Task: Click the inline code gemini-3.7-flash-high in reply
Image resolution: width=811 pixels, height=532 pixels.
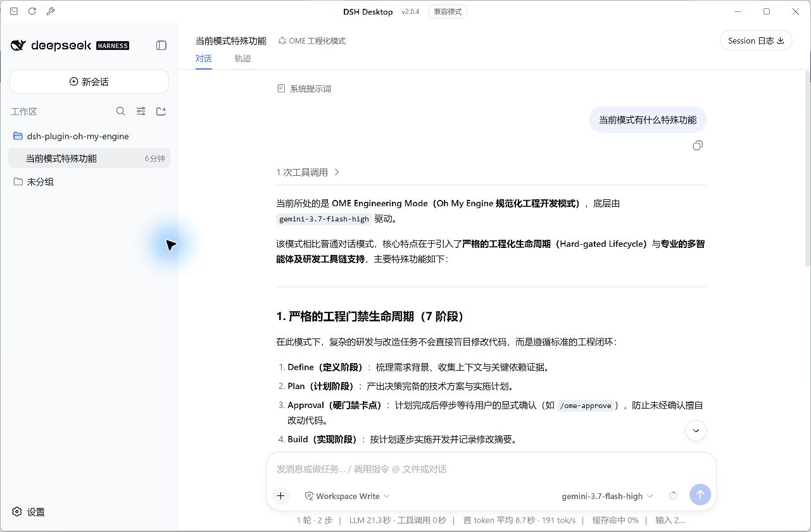Action: [x=324, y=219]
